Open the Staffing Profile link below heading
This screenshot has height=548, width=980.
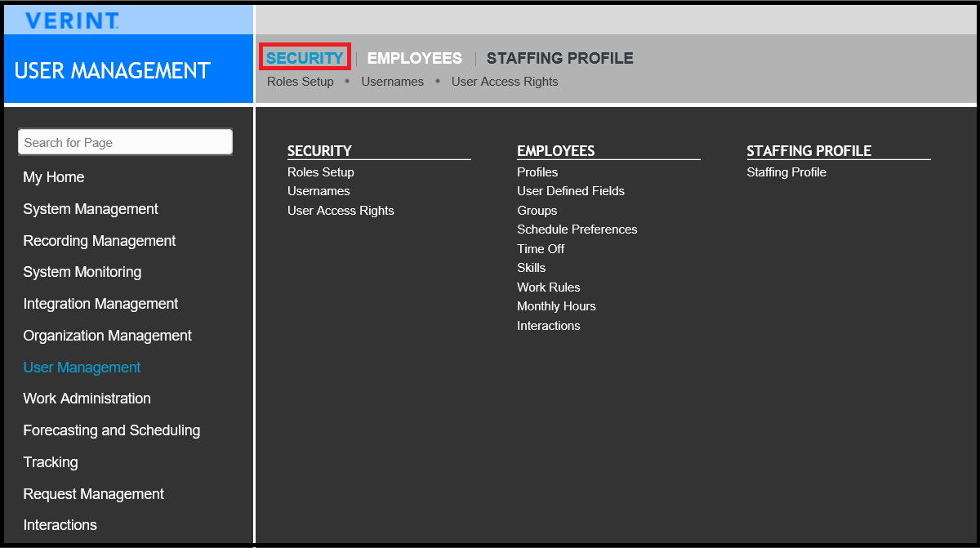(x=786, y=172)
